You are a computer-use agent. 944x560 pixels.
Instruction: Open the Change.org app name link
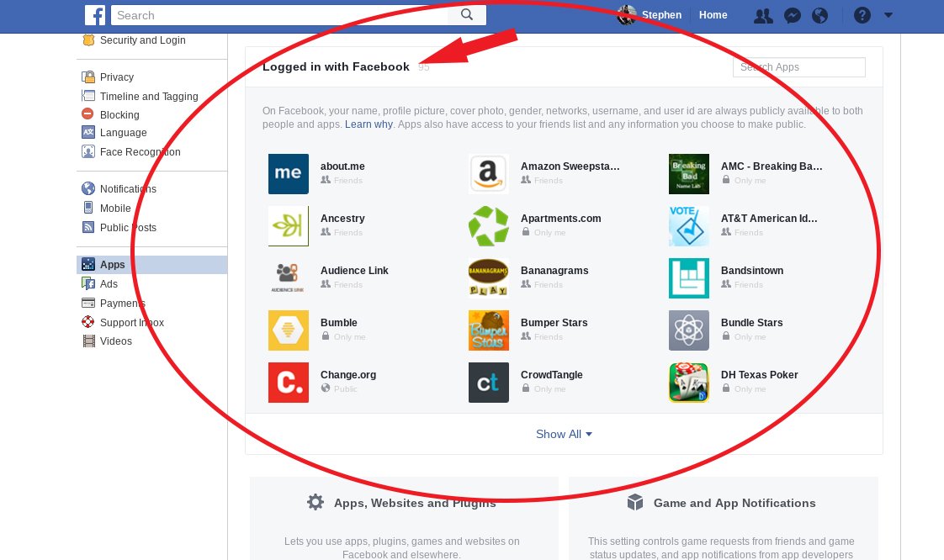348,375
